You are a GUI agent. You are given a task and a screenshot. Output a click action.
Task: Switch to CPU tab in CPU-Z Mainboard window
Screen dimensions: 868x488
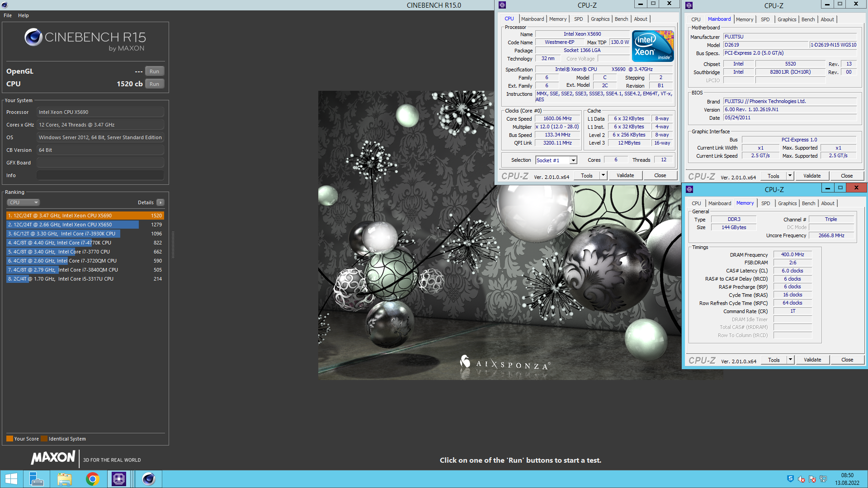click(x=696, y=19)
